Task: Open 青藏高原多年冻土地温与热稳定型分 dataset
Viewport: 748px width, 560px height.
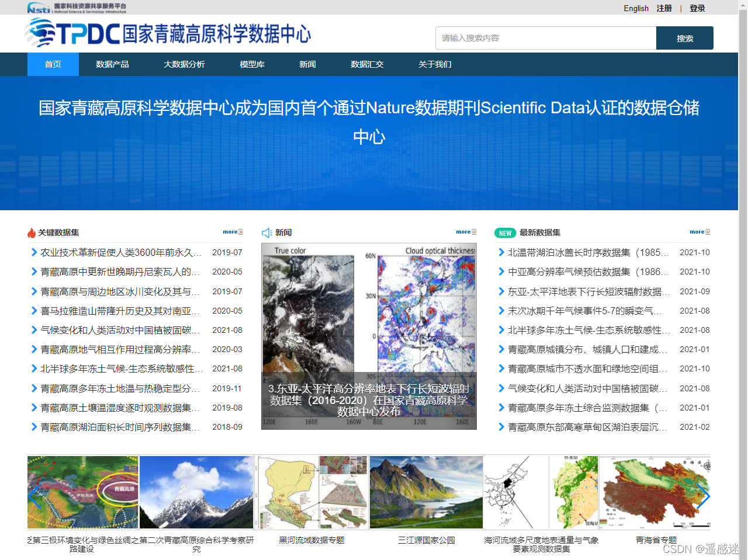Action: coord(121,388)
